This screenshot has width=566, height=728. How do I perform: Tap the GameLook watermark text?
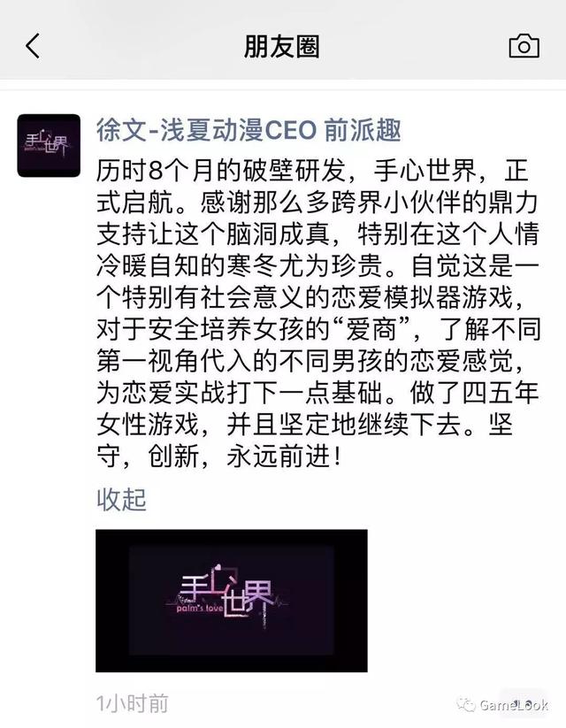click(x=514, y=705)
